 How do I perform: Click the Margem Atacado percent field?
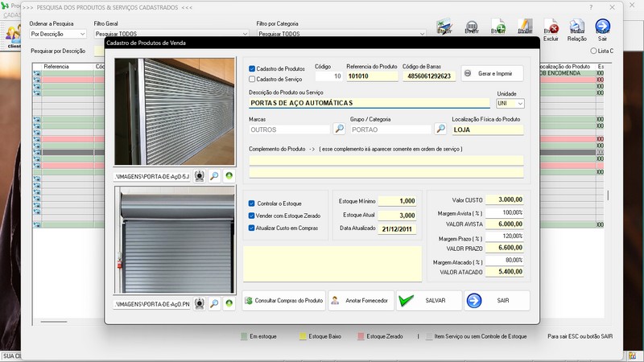[x=505, y=260]
